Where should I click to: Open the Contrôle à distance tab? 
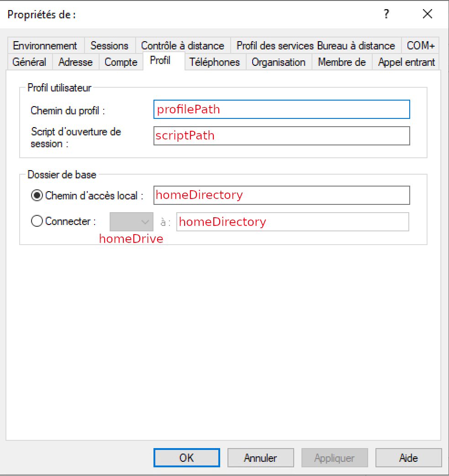click(182, 46)
